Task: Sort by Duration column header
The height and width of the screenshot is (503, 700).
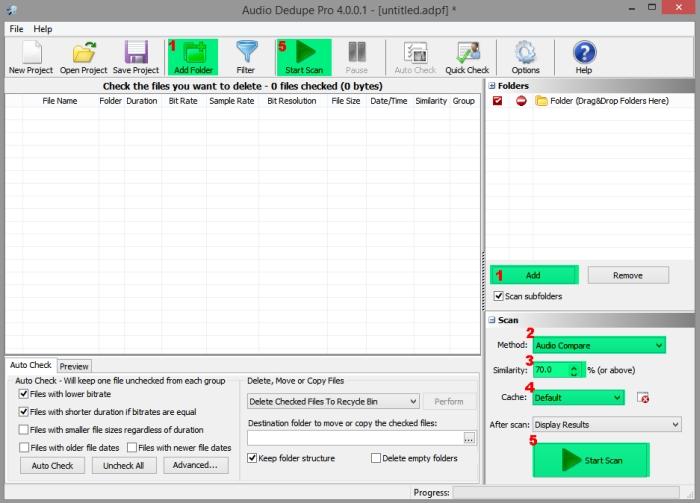Action: click(142, 101)
